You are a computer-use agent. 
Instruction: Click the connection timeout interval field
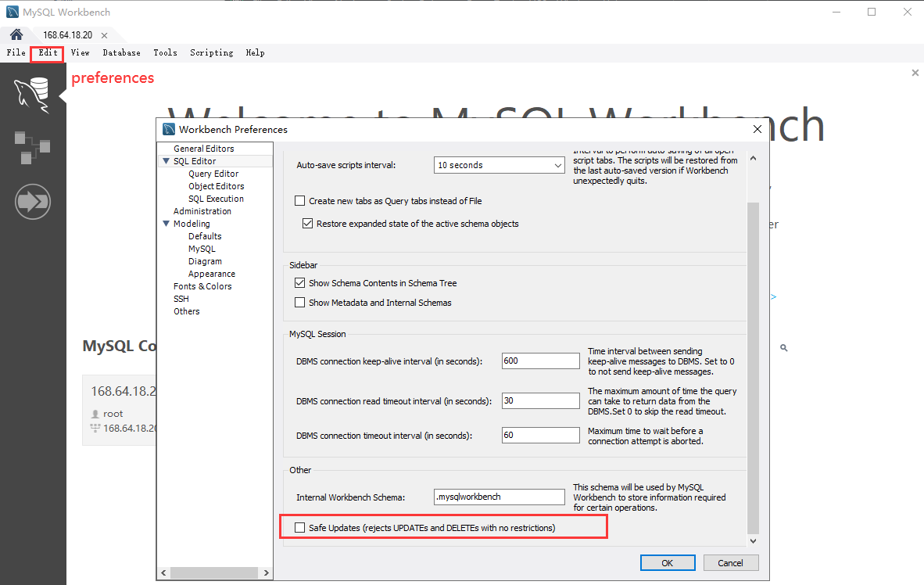540,435
